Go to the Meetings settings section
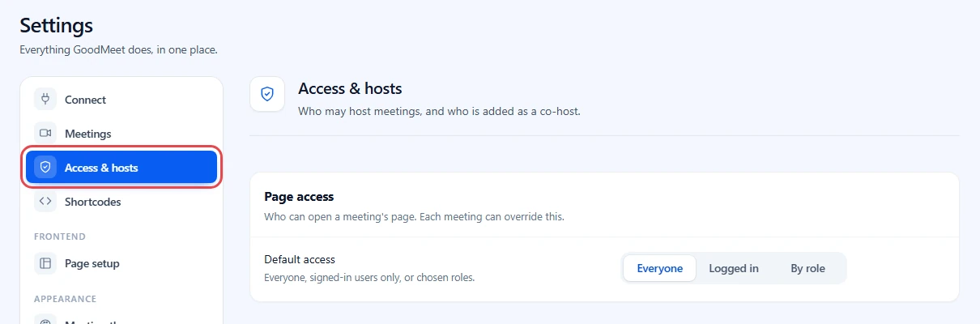The width and height of the screenshot is (980, 324). click(121, 134)
